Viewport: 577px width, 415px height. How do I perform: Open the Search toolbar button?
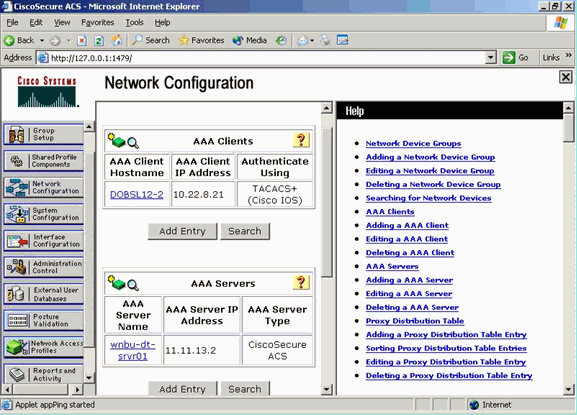tap(151, 40)
